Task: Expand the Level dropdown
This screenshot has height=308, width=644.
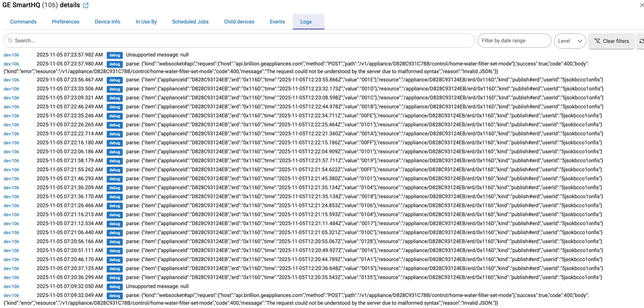Action: pyautogui.click(x=569, y=41)
